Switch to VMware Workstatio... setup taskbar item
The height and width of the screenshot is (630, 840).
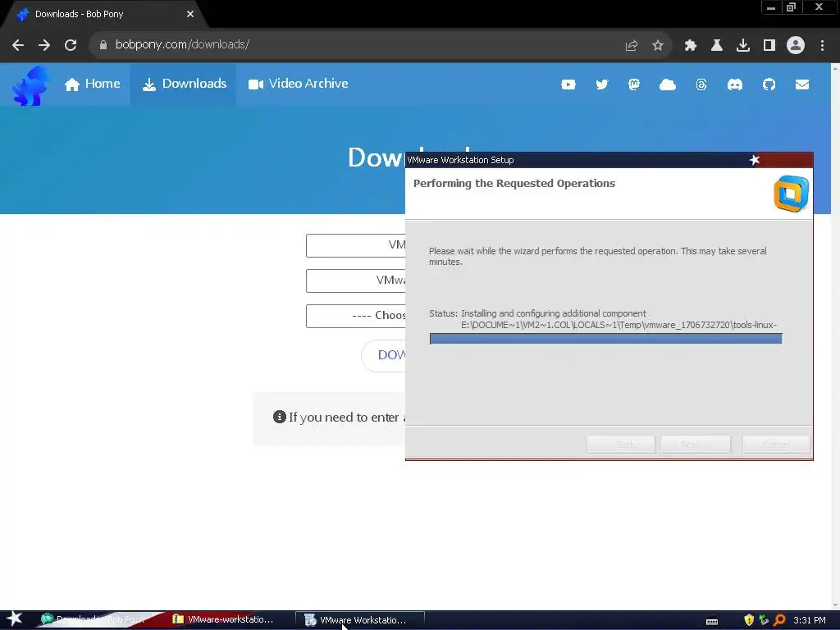tap(360, 620)
